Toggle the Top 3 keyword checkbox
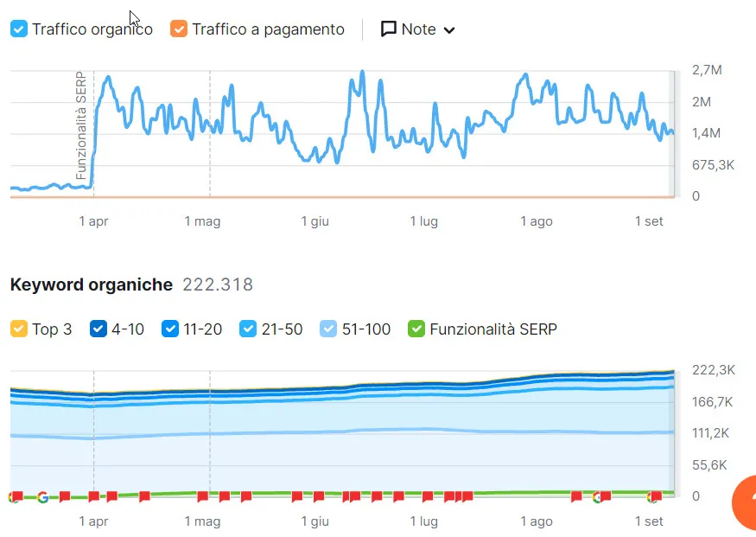Image resolution: width=756 pixels, height=537 pixels. tap(19, 329)
